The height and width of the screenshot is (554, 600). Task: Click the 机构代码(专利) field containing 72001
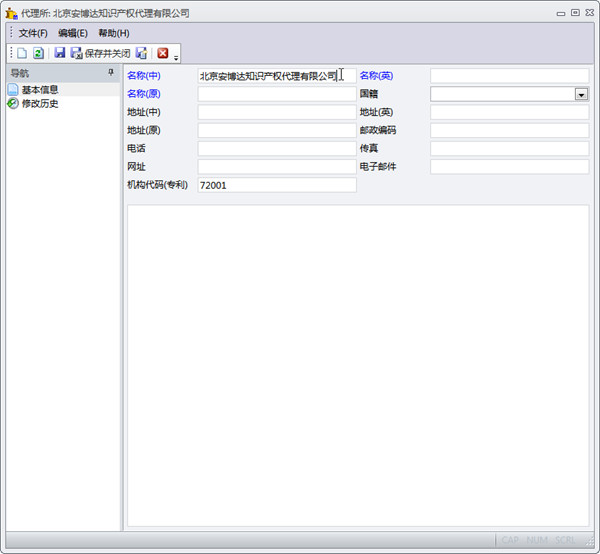pyautogui.click(x=277, y=185)
